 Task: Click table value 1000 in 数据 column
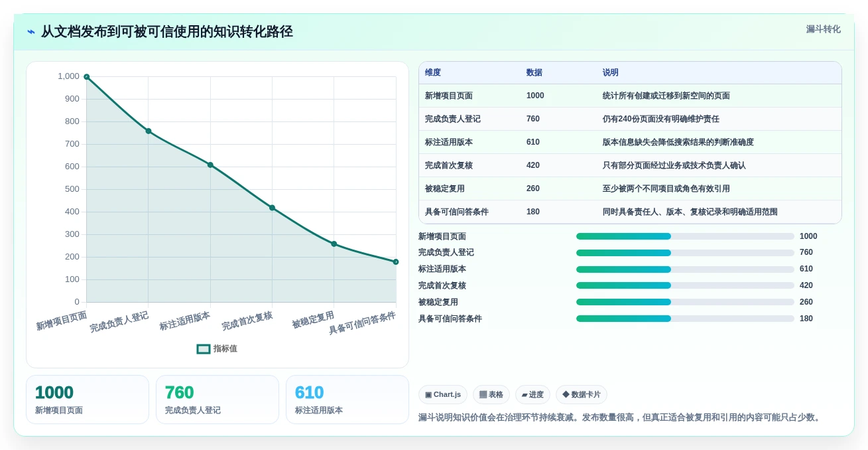click(x=535, y=96)
